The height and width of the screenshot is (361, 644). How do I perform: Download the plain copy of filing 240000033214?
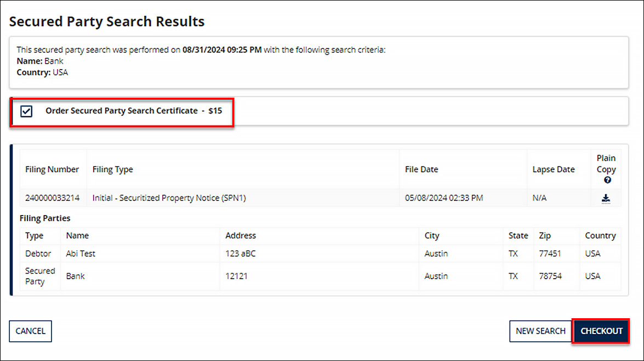coord(606,199)
